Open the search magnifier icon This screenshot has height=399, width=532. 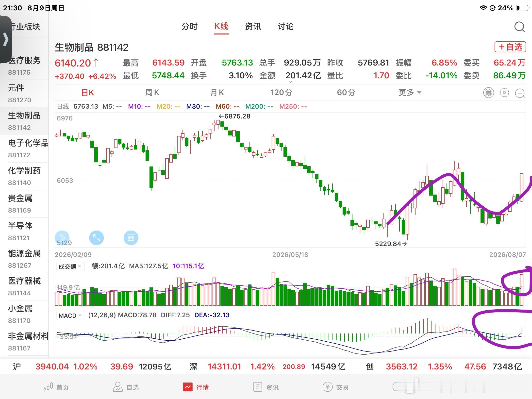click(519, 27)
